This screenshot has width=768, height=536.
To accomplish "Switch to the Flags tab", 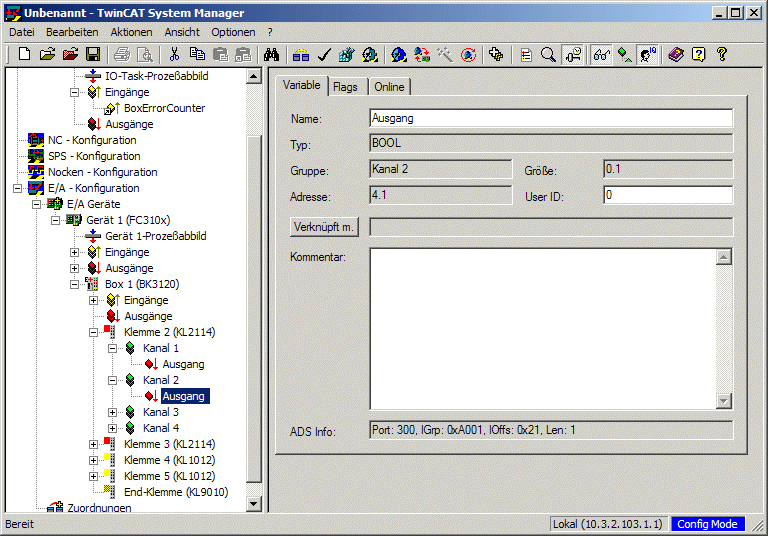I will pyautogui.click(x=345, y=87).
